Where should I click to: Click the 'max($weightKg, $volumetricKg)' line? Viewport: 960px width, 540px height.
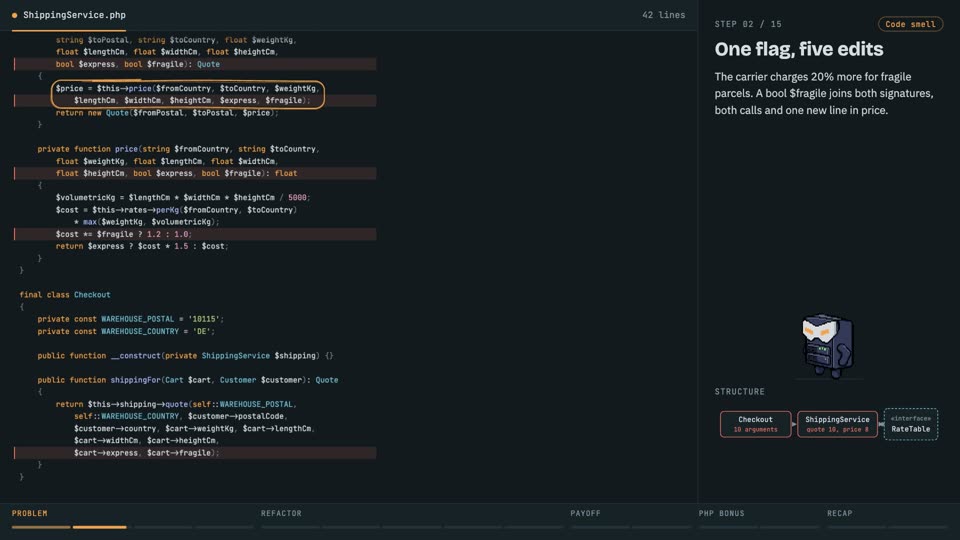tap(146, 222)
